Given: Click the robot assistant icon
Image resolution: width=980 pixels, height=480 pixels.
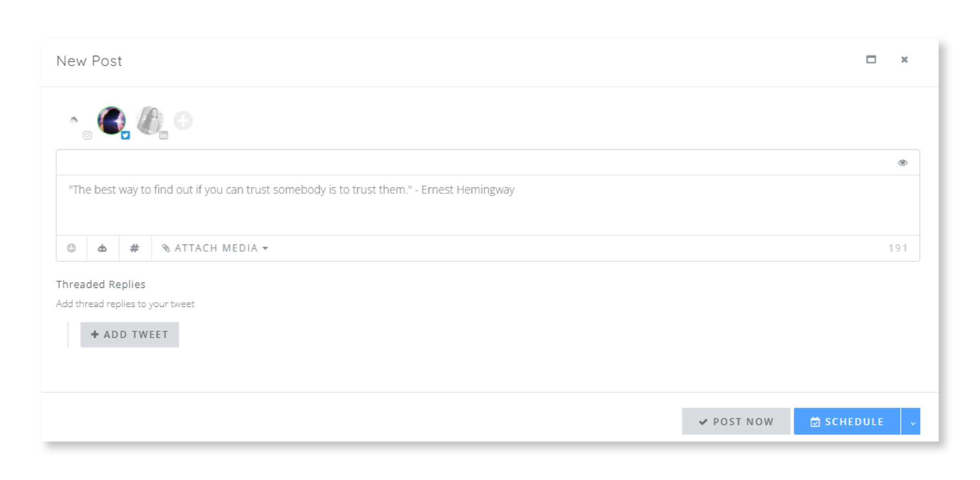Looking at the screenshot, I should coord(102,248).
